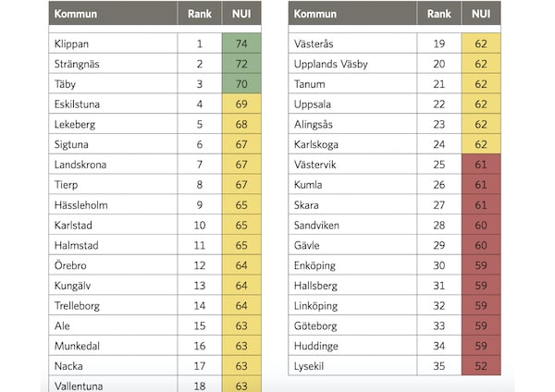Click Karlskoga's yellow NUI value 62

481,144
